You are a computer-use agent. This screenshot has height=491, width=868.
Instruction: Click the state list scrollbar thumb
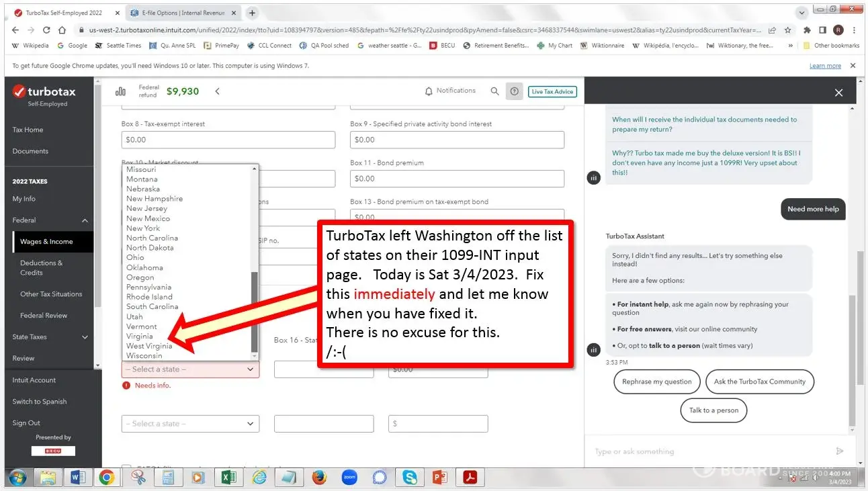pos(254,312)
